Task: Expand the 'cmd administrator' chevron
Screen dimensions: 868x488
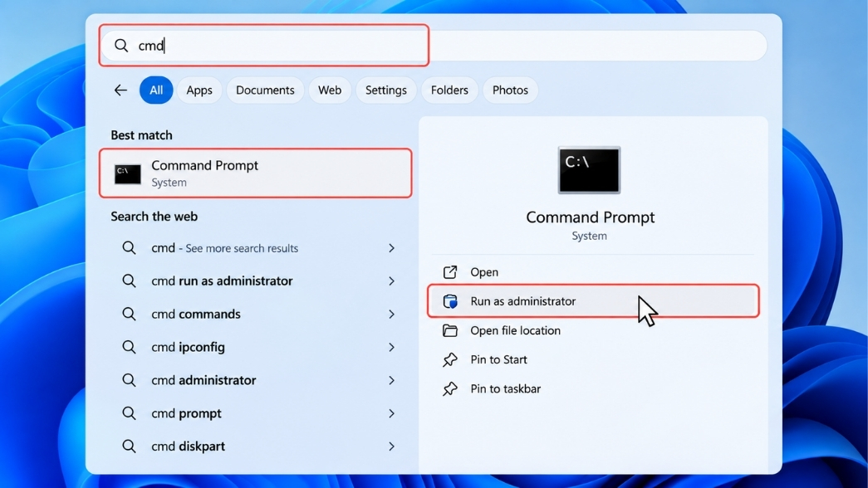Action: pos(391,380)
